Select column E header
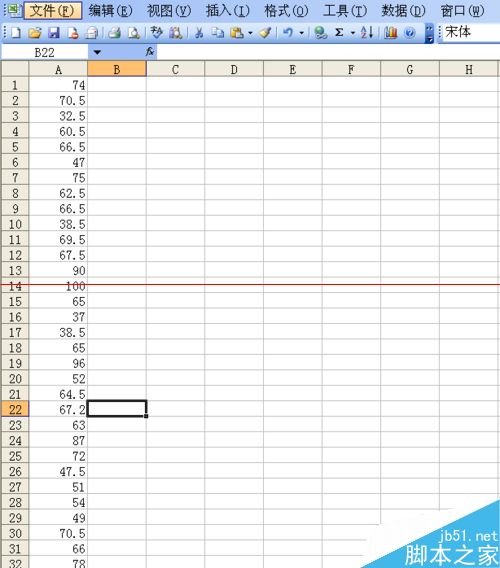 tap(293, 69)
